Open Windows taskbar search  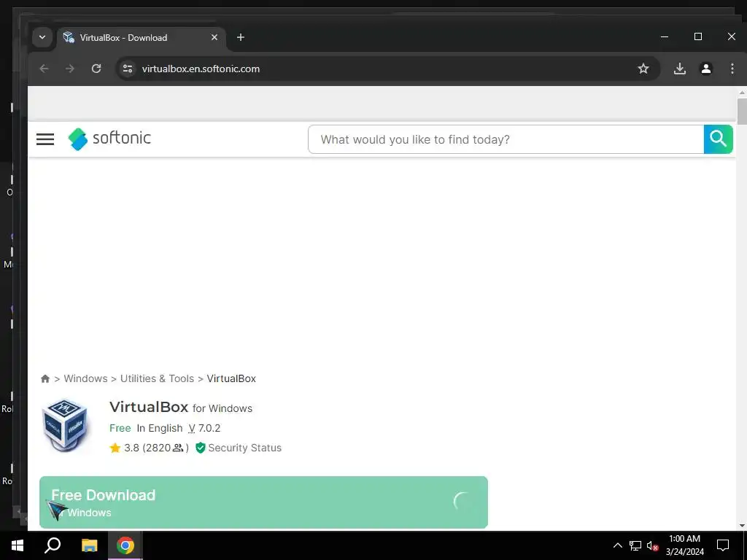(53, 545)
